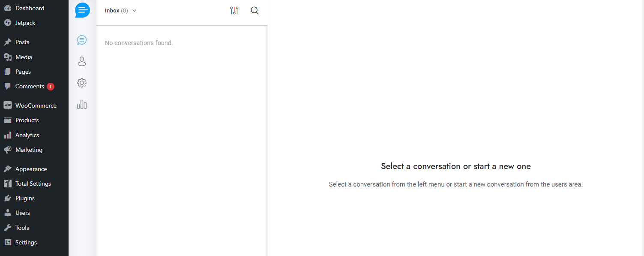The image size is (644, 256).
Task: Open the Tools menu item
Action: [22, 227]
